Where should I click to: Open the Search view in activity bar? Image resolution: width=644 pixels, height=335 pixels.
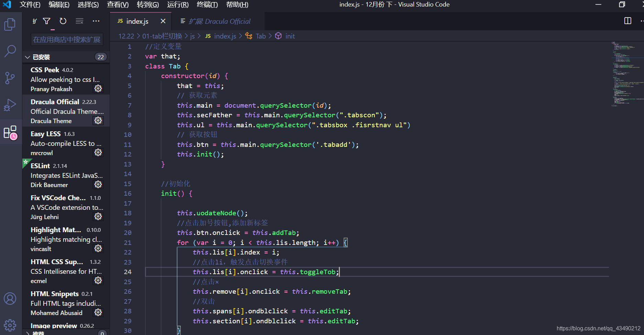(10, 51)
